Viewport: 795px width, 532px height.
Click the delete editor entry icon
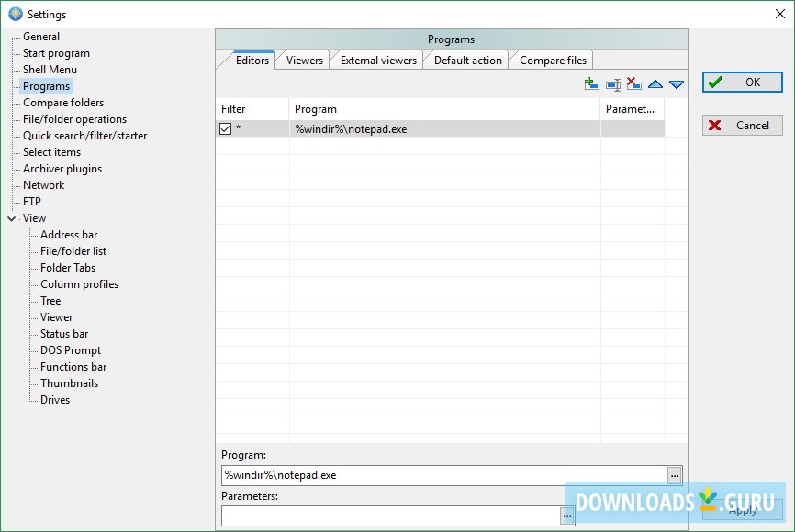click(634, 83)
